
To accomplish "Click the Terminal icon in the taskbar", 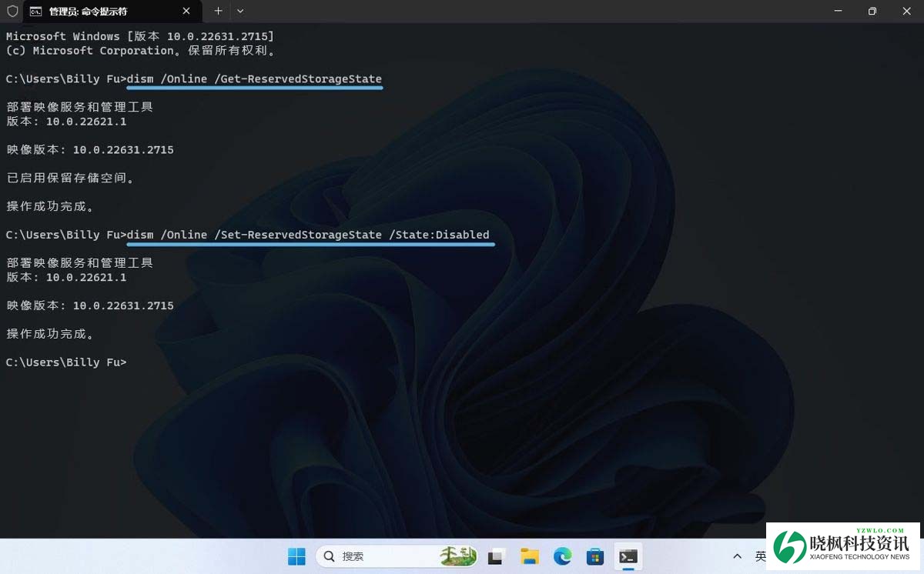I will pos(628,556).
